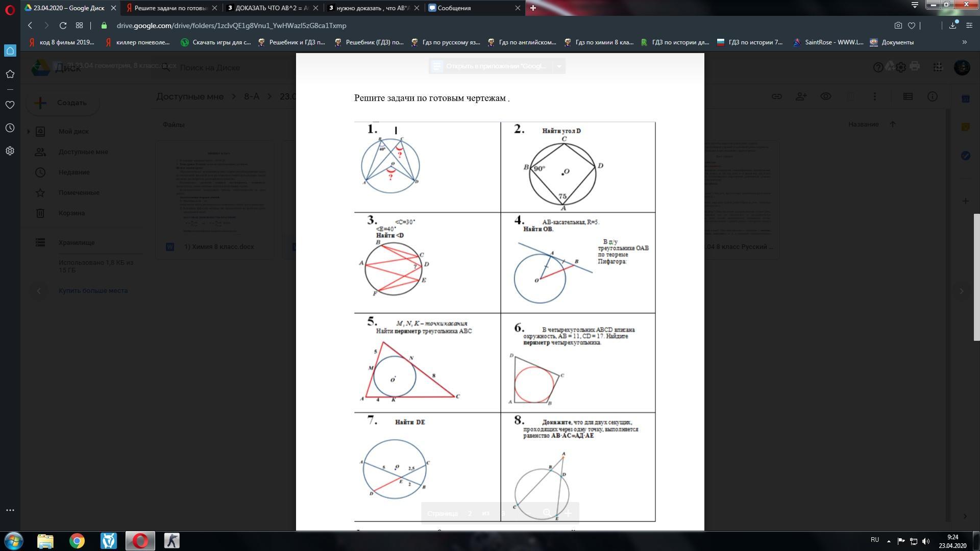This screenshot has width=980, height=551.
Task: Toggle the preview eye icon in Drive toolbar
Action: [825, 96]
